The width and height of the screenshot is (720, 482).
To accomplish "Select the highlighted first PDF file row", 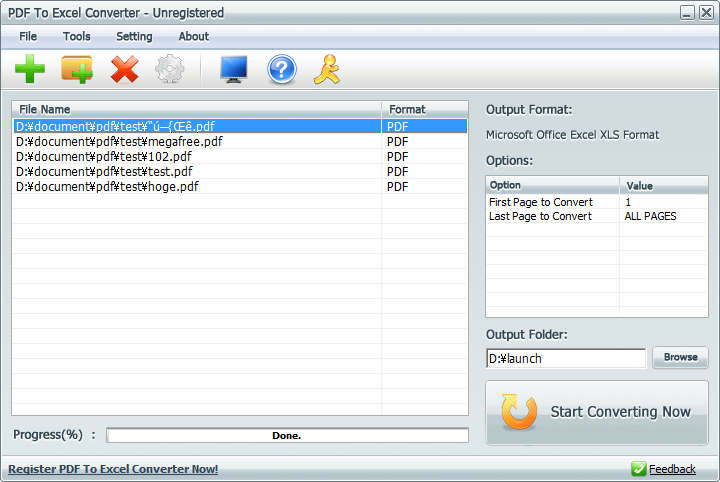I will click(240, 126).
